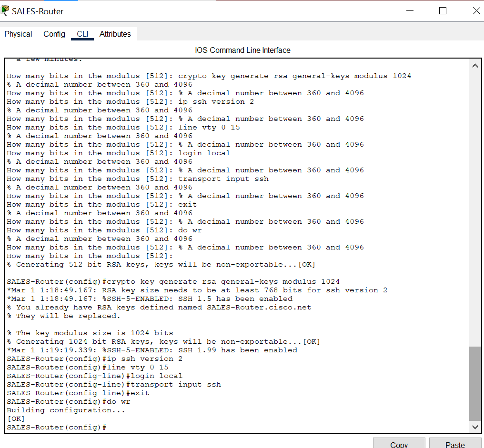
Task: Click 'Generating 1024 bit RSA keys' line
Action: tap(163, 342)
